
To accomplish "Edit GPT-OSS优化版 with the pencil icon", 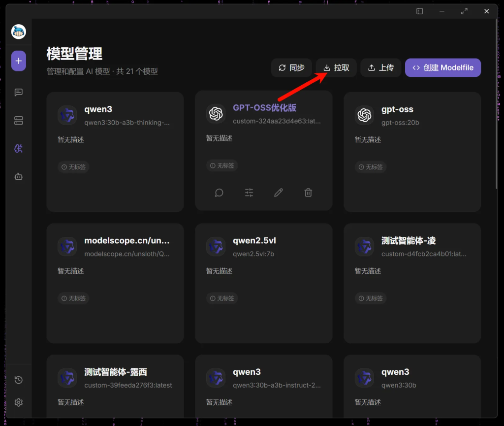I will (x=279, y=193).
